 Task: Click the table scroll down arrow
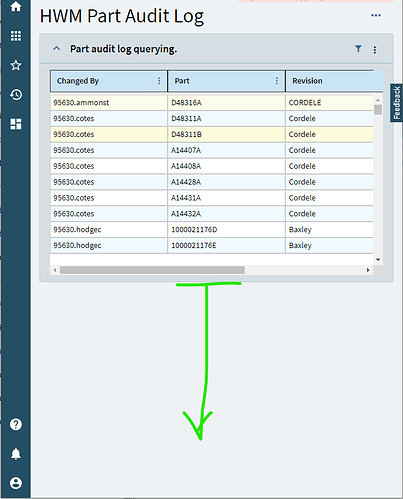378,259
